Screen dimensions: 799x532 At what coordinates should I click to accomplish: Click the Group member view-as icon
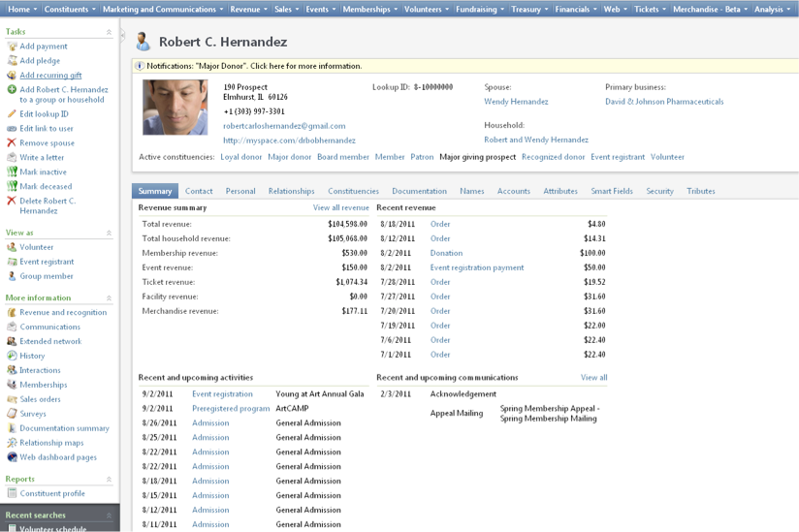(x=12, y=276)
